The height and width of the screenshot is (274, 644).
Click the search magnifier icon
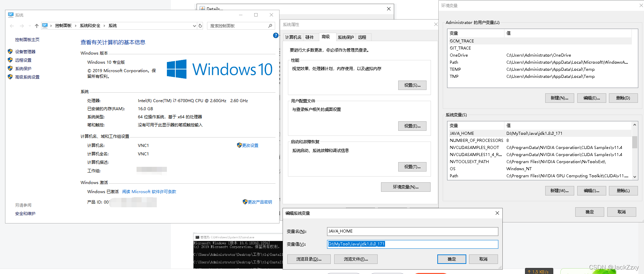pyautogui.click(x=270, y=26)
